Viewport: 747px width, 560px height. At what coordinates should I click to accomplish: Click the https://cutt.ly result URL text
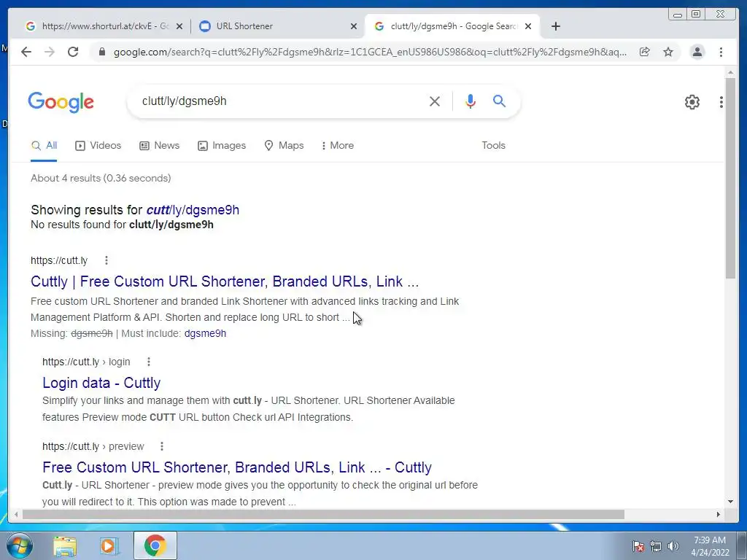click(59, 260)
